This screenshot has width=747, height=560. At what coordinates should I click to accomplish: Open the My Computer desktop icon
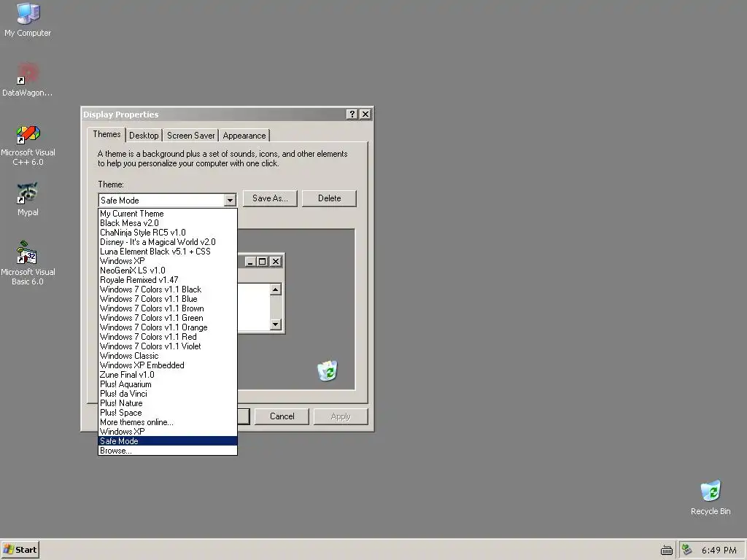[28, 20]
